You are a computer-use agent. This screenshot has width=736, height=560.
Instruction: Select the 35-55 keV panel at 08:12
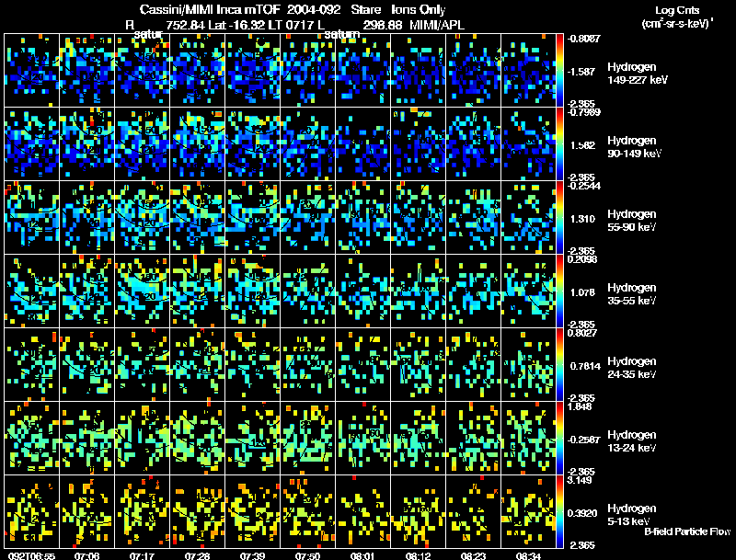tap(419, 291)
